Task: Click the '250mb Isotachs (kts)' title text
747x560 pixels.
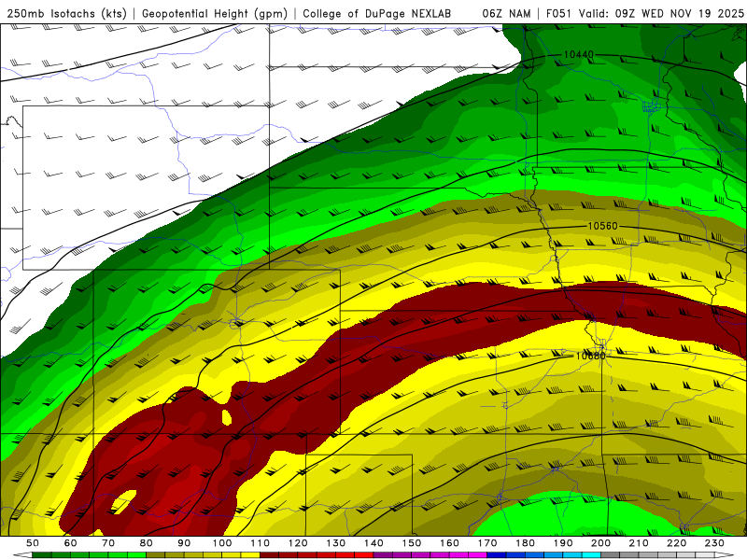Action: pos(66,13)
